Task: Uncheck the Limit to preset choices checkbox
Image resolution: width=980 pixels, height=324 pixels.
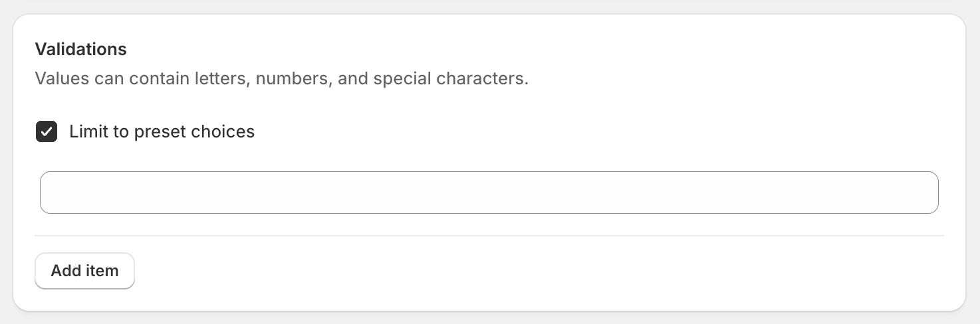Action: [x=47, y=131]
